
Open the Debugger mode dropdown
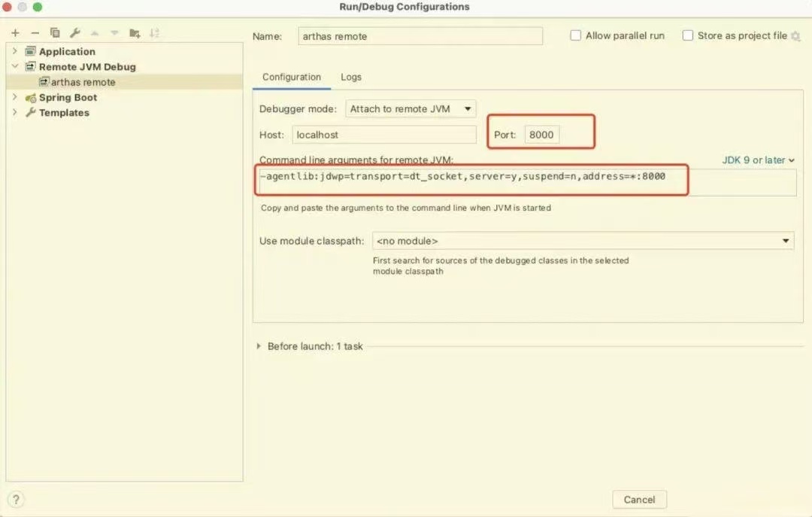pyautogui.click(x=411, y=109)
